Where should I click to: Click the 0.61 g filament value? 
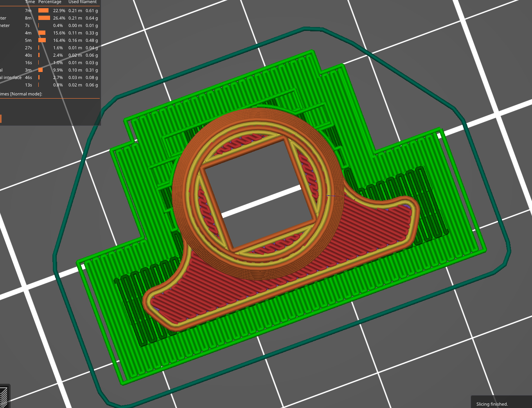click(x=92, y=11)
